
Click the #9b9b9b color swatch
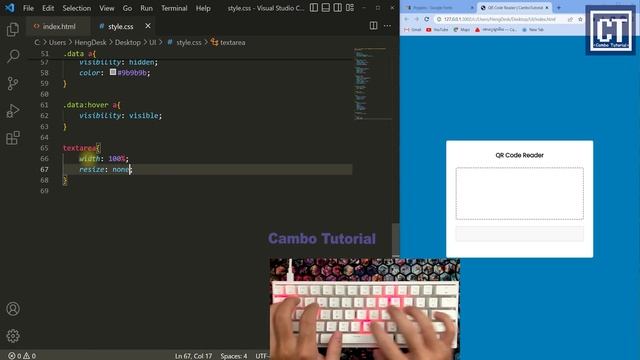113,72
